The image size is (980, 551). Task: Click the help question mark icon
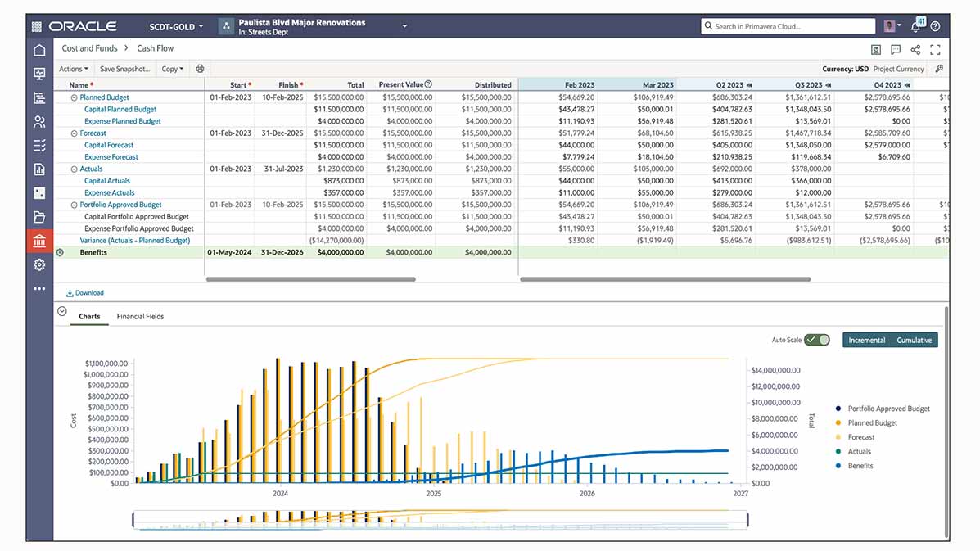(x=935, y=26)
